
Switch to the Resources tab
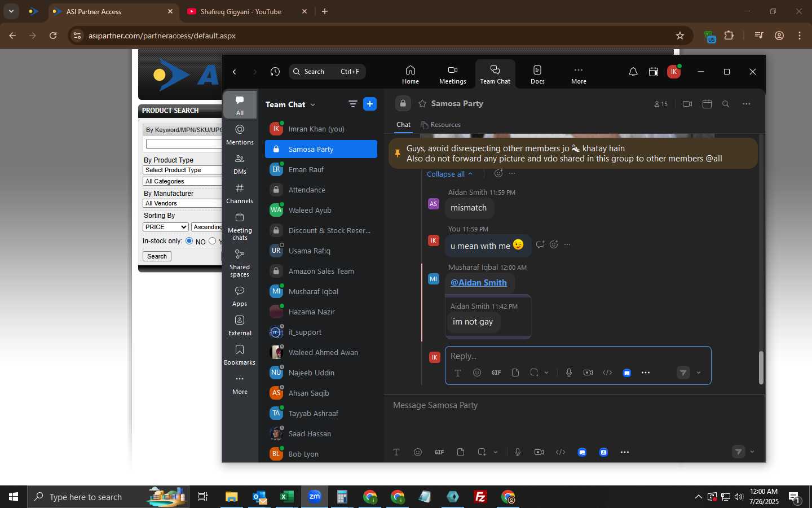pos(440,125)
